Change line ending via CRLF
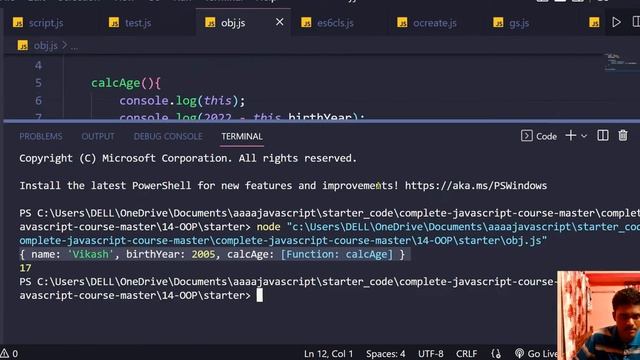 tap(466, 353)
